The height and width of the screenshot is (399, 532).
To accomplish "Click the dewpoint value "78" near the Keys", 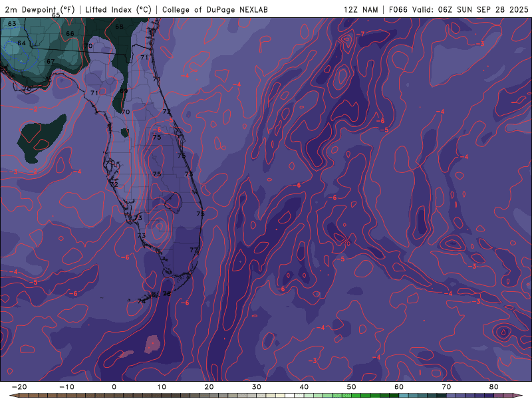I will pyautogui.click(x=167, y=294).
